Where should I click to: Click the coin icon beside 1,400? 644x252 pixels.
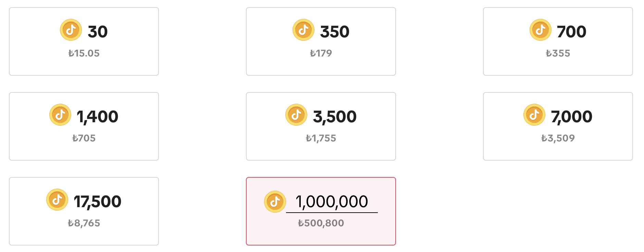tap(60, 115)
